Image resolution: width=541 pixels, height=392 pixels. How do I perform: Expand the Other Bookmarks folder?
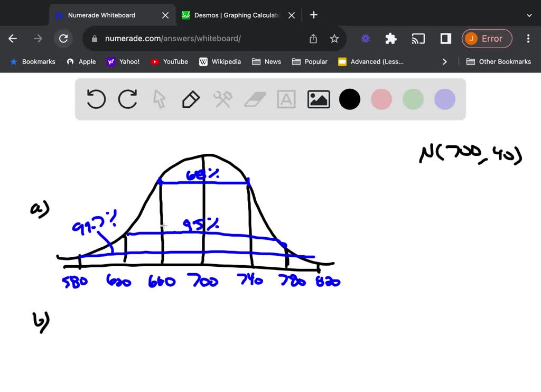point(499,62)
